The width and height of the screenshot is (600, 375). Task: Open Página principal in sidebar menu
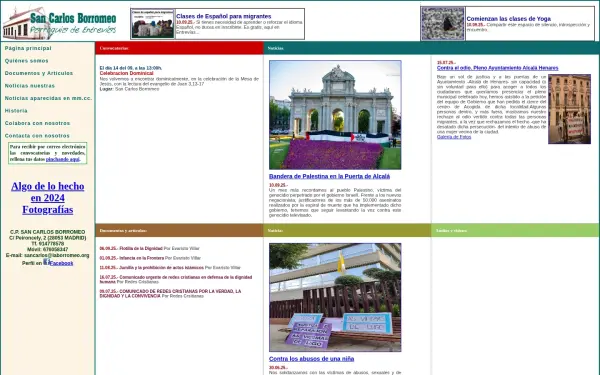[28, 48]
